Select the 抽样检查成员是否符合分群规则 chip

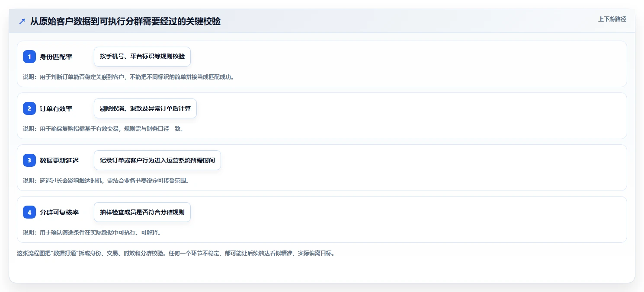(142, 212)
